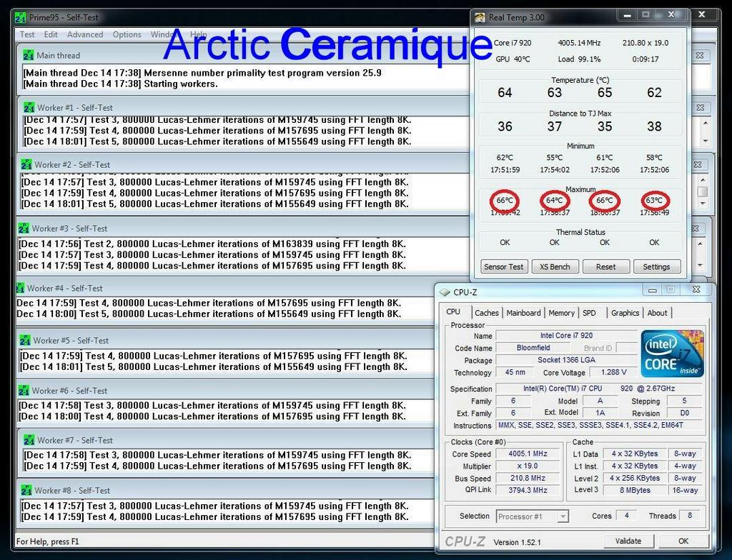Click the Real Temp title bar icon
732x560 pixels.
click(480, 18)
